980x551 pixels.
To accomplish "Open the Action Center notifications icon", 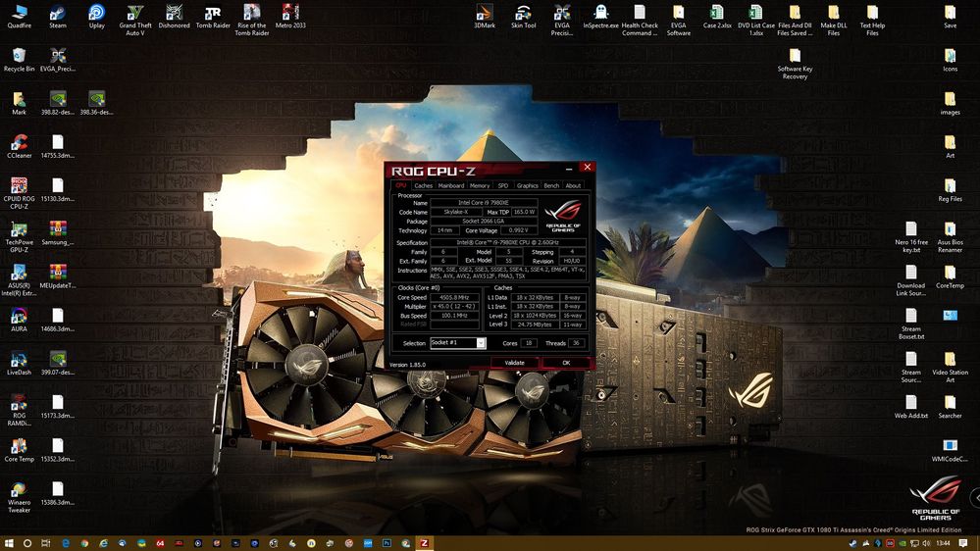I will point(963,543).
